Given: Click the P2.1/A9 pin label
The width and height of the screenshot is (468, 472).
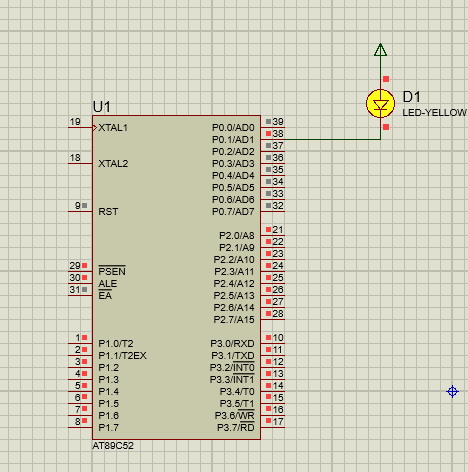Looking at the screenshot, I should click(237, 248).
